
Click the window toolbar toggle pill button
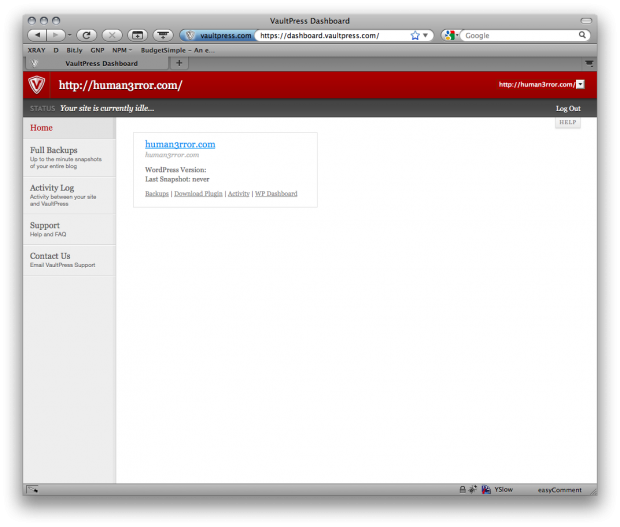586,21
